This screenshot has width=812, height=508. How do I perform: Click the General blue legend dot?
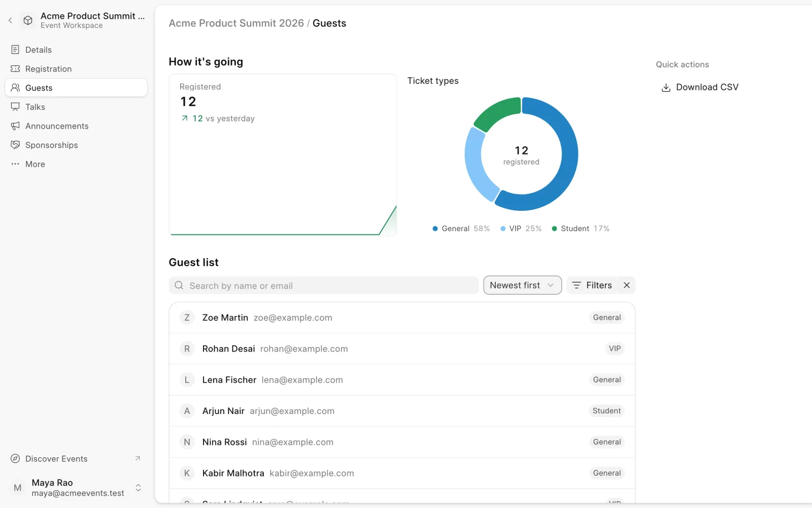435,229
